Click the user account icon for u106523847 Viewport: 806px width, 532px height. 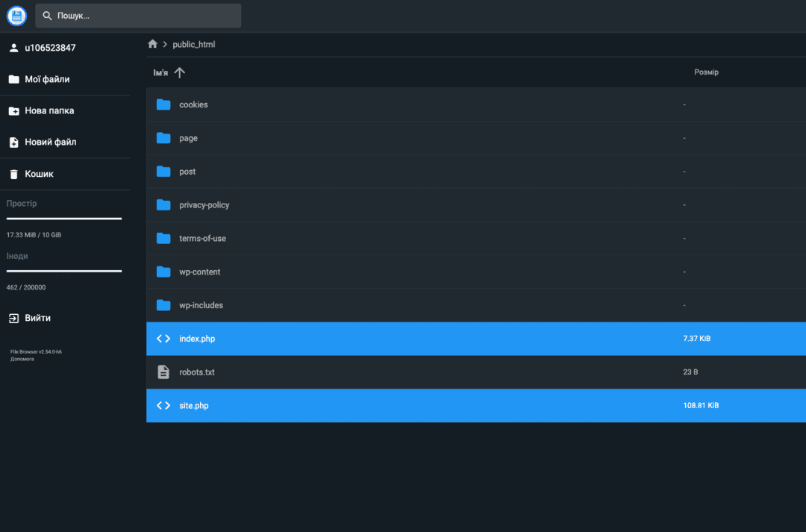[x=13, y=48]
